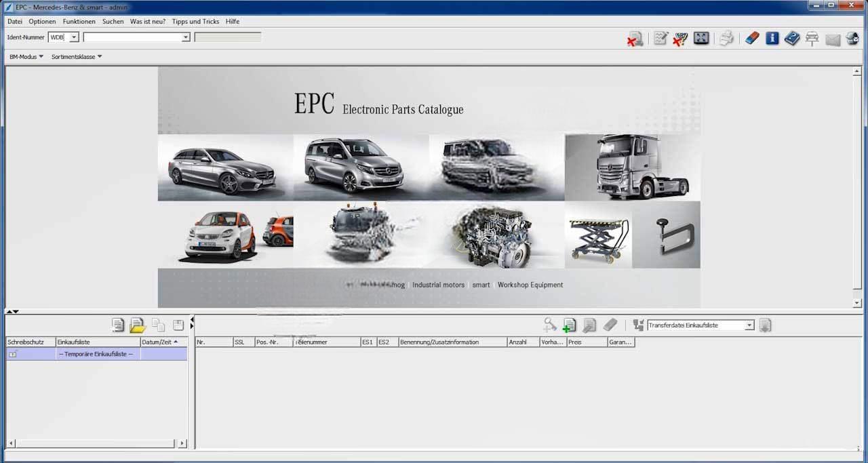Image resolution: width=868 pixels, height=463 pixels.
Task: Save shopping list with floppy disk icon
Action: click(178, 325)
